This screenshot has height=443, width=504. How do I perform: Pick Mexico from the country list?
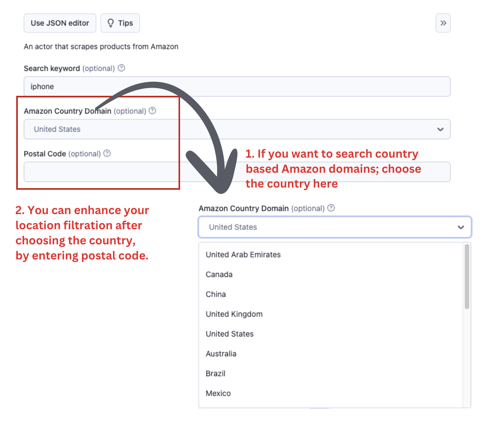click(x=218, y=394)
